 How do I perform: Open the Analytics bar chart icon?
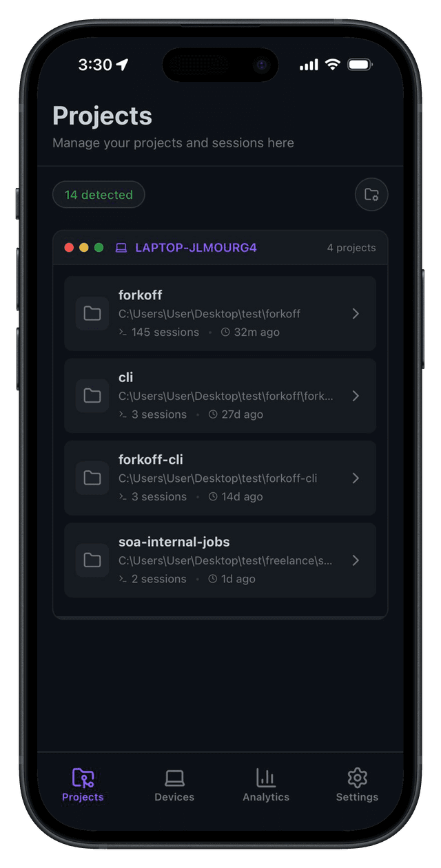point(266,778)
